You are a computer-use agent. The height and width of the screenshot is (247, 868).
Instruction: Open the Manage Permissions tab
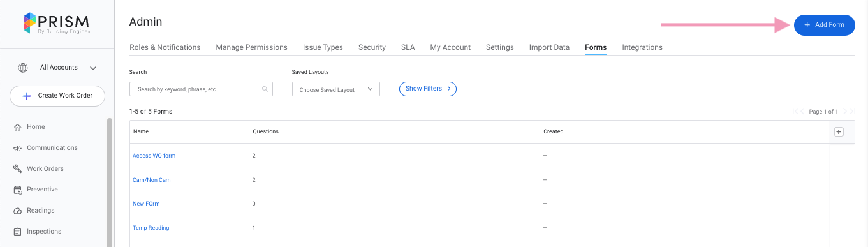(251, 47)
